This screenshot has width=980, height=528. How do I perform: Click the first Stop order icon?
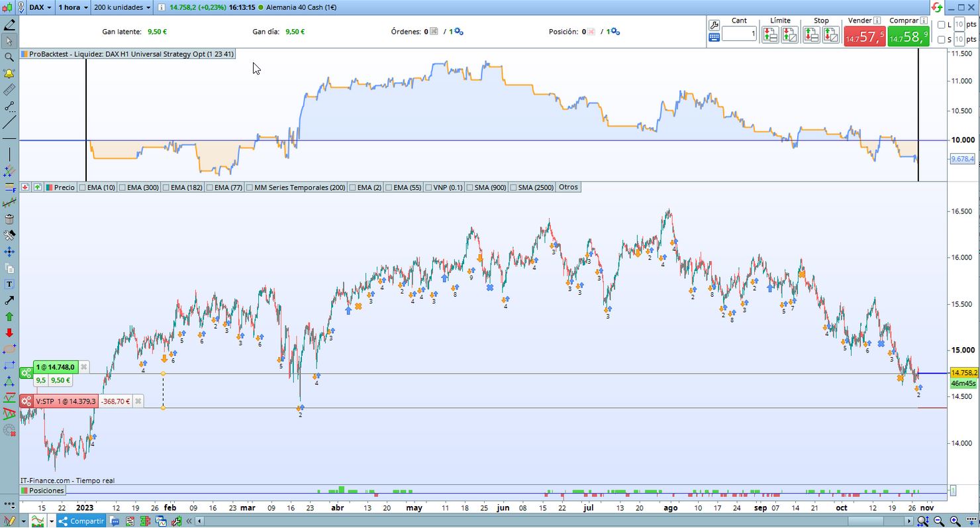[811, 35]
